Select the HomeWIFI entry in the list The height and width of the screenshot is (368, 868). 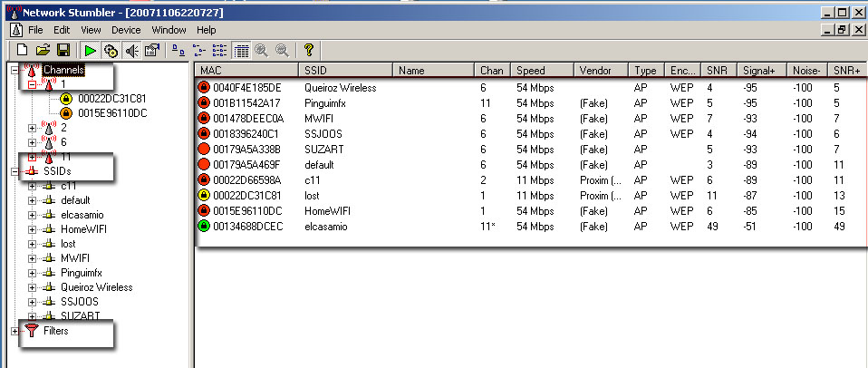coord(531,211)
